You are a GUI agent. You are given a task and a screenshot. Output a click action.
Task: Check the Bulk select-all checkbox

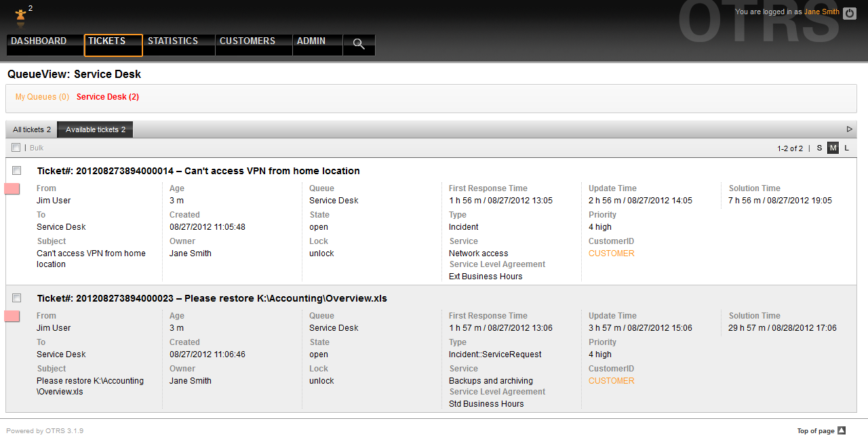click(x=16, y=148)
